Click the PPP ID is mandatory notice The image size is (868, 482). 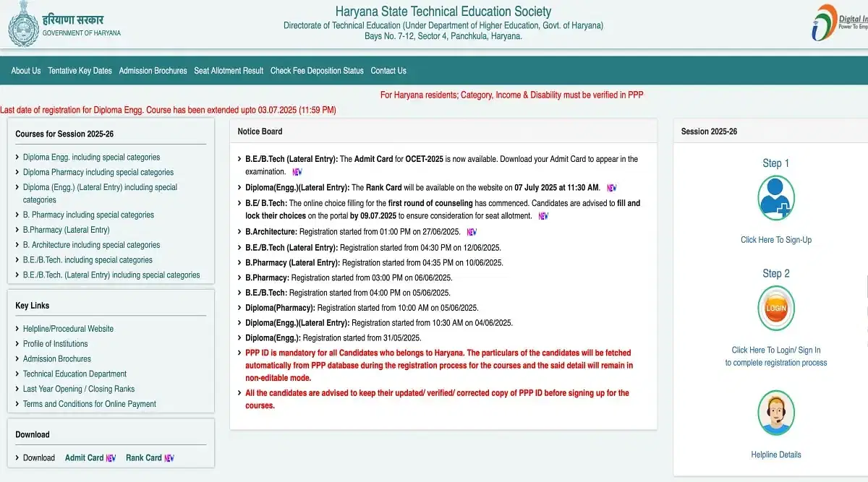click(x=439, y=366)
